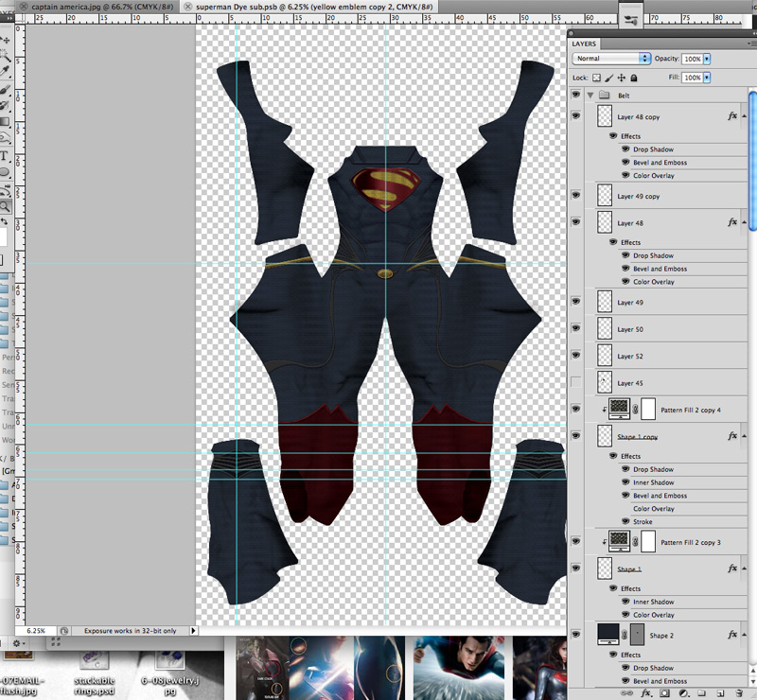This screenshot has width=757, height=700.
Task: Collapse the Belt group disclosure triangle
Action: tap(590, 96)
